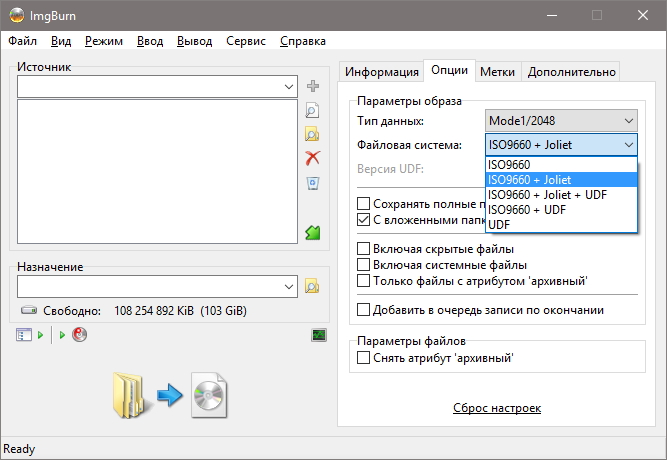
Task: Select ISO9660 + UDF option
Action: coord(561,209)
